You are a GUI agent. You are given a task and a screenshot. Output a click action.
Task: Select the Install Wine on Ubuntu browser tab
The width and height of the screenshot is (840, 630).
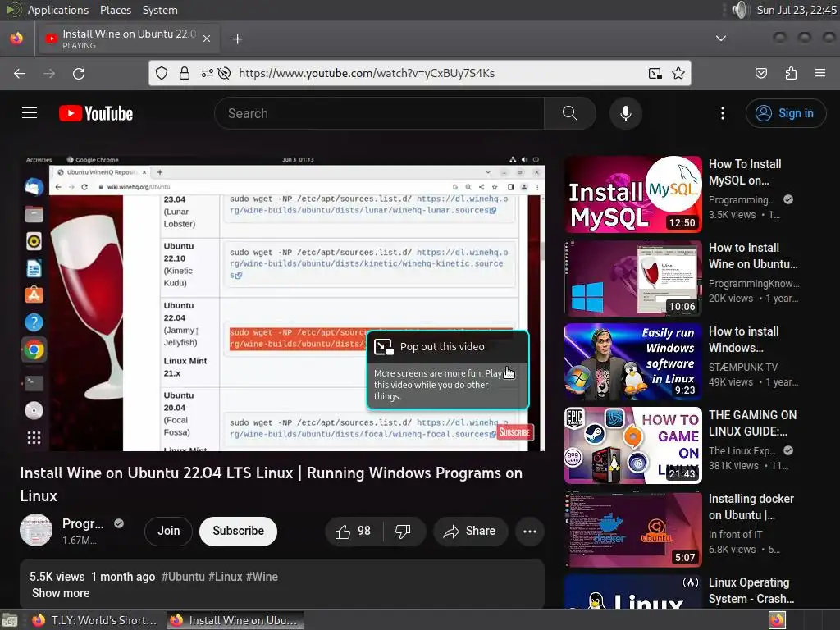[x=129, y=39]
